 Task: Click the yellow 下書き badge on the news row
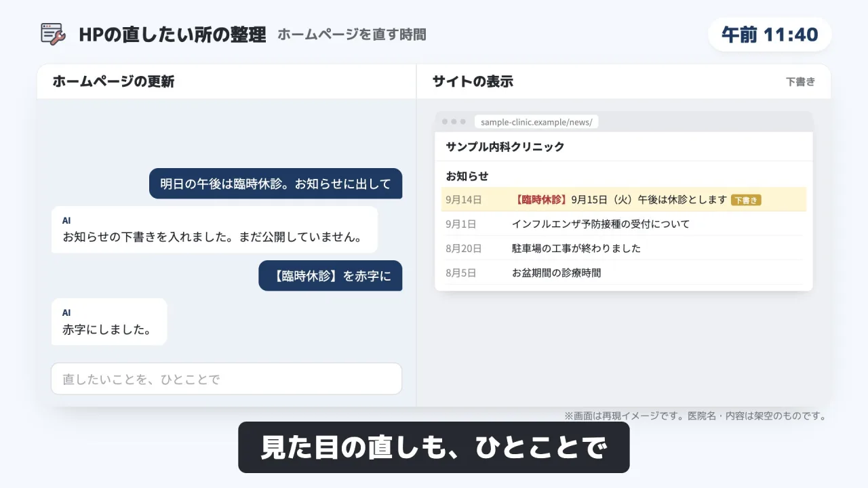pyautogui.click(x=746, y=200)
